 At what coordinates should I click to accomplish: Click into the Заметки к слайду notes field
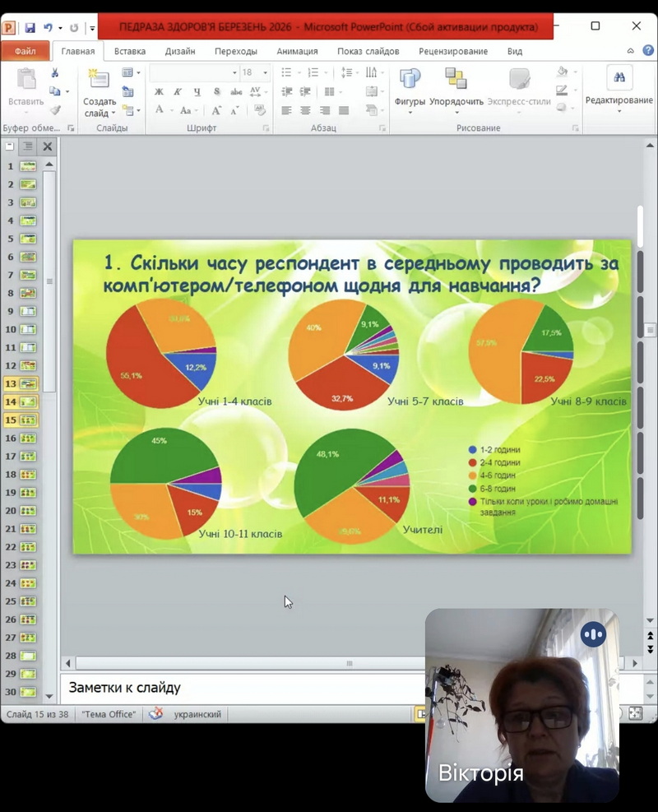239,688
